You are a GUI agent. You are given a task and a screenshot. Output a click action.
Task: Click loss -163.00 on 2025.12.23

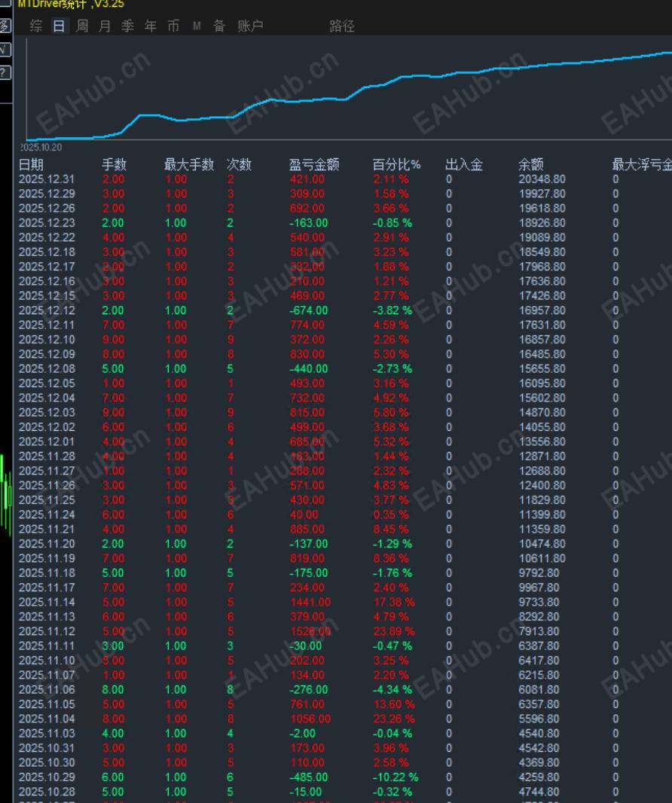[x=308, y=223]
